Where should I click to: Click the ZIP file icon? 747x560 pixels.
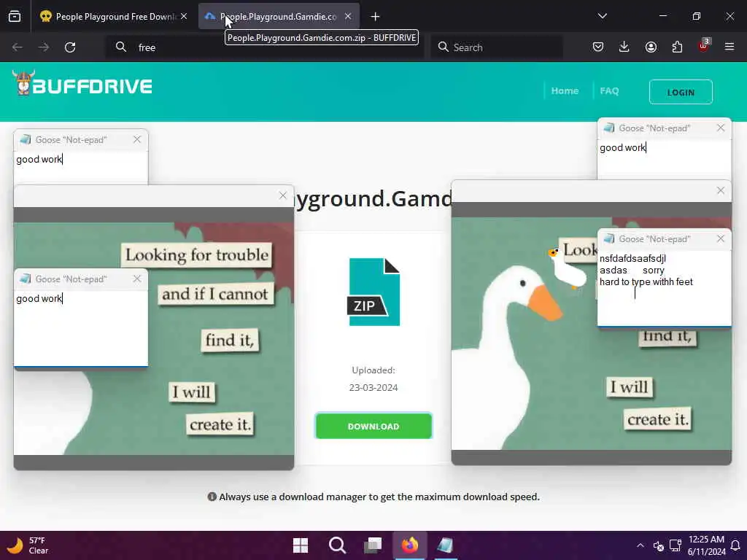coord(374,292)
